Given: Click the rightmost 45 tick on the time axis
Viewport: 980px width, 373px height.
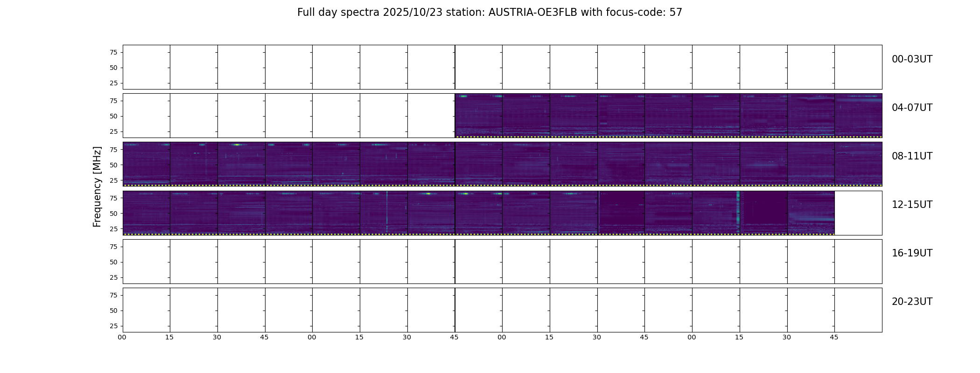Looking at the screenshot, I should click(834, 337).
